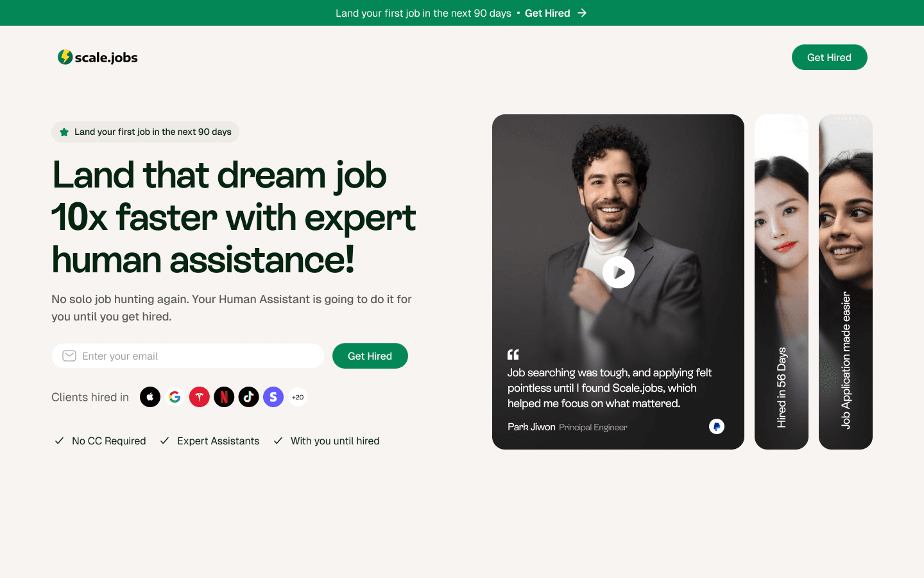924x578 pixels.
Task: Play the Park Jiwon testimonial video
Action: coord(619,272)
